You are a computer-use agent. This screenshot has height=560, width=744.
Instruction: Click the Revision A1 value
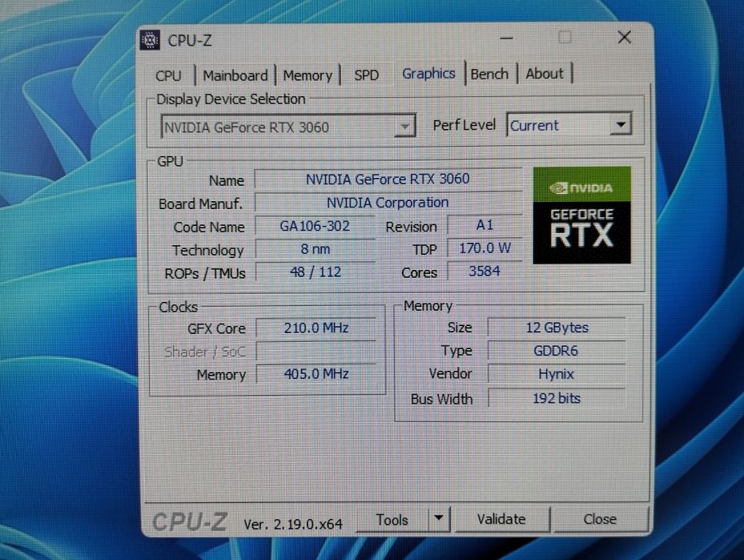[485, 225]
